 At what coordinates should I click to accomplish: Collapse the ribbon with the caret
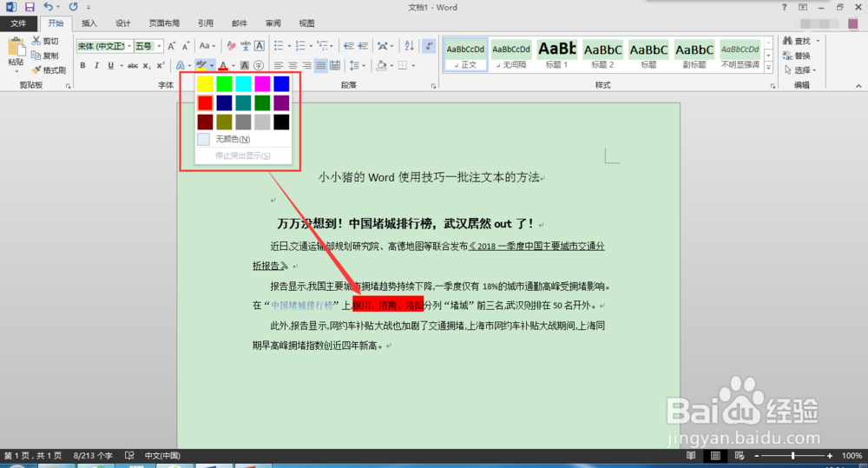click(858, 86)
